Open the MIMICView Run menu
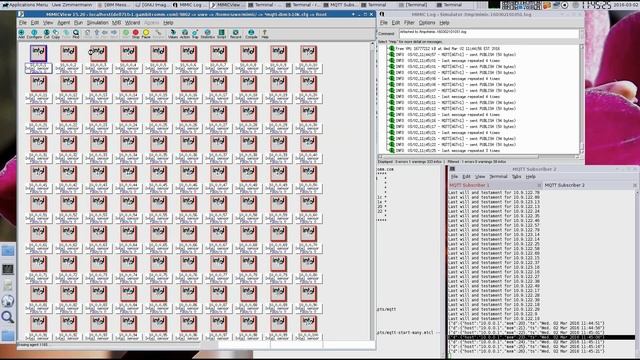The image size is (640, 360). pos(78,23)
